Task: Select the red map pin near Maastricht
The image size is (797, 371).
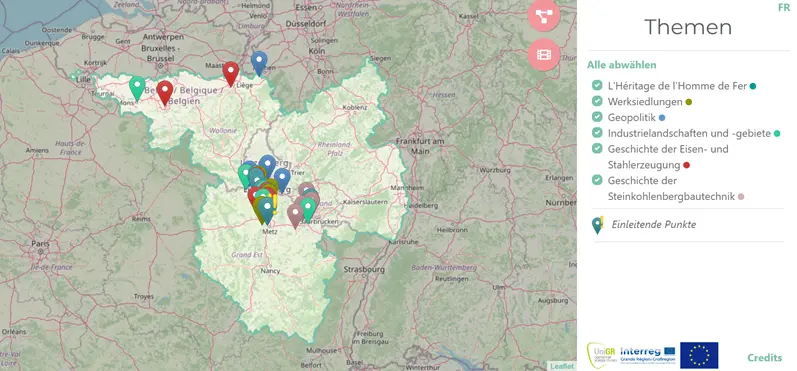Action: tap(231, 74)
